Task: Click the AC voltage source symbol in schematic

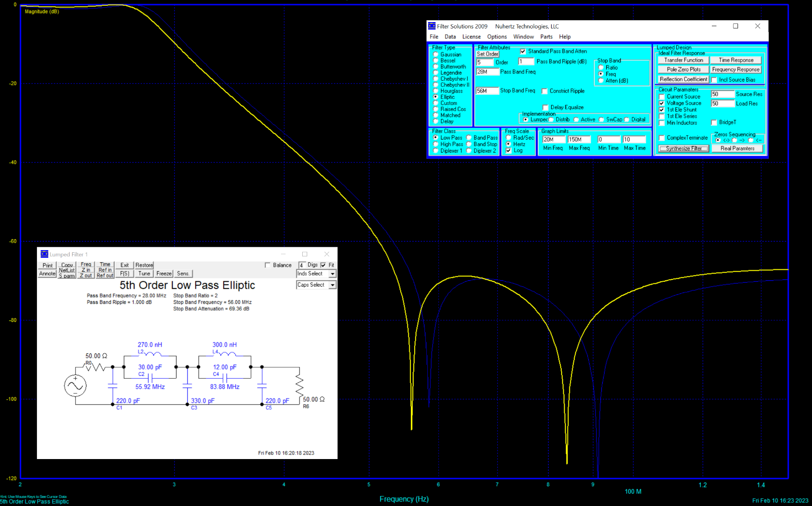Action: click(75, 386)
